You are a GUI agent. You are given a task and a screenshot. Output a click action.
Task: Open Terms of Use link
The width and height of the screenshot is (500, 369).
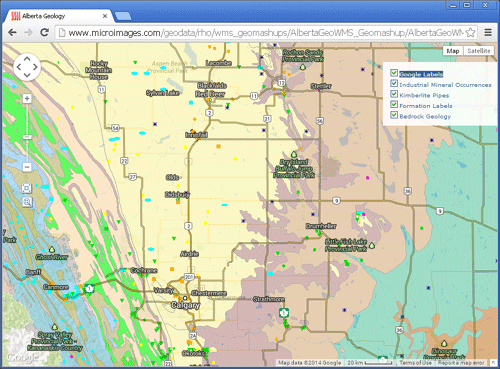tap(415, 363)
